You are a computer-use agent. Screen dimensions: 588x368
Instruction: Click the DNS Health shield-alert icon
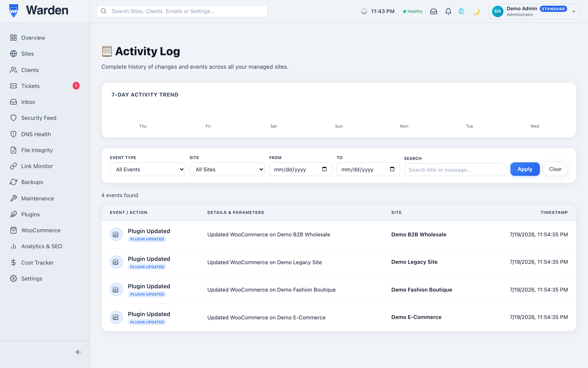(x=13, y=134)
